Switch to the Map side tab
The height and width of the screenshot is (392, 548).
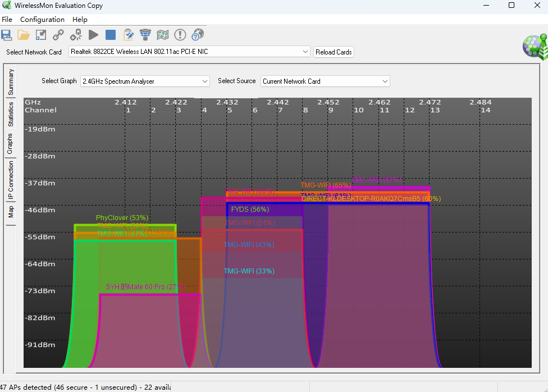click(x=11, y=212)
